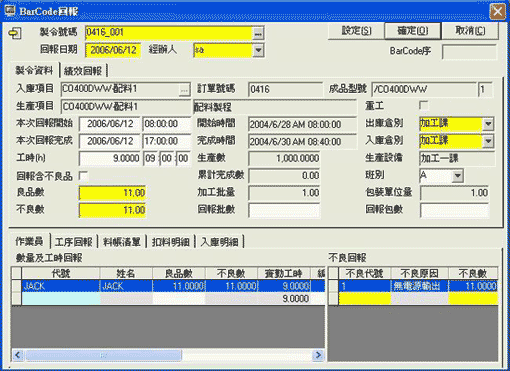Expand the 入庫倉別 dropdown
The height and width of the screenshot is (371, 510).
point(488,141)
